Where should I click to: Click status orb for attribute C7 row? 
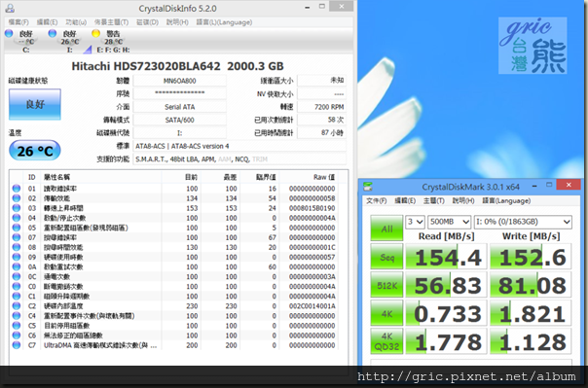17,345
